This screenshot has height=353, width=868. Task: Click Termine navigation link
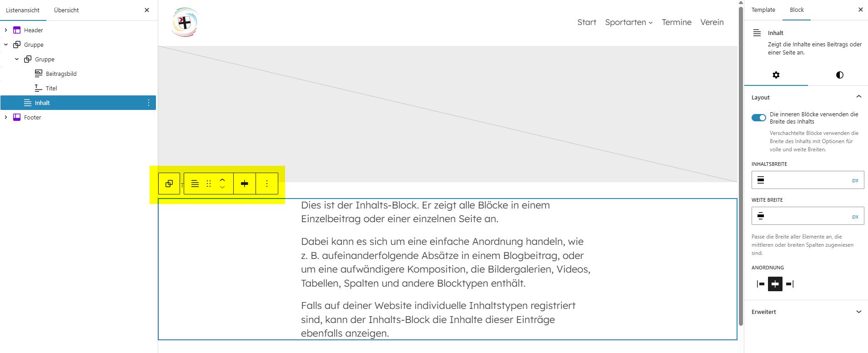click(677, 22)
